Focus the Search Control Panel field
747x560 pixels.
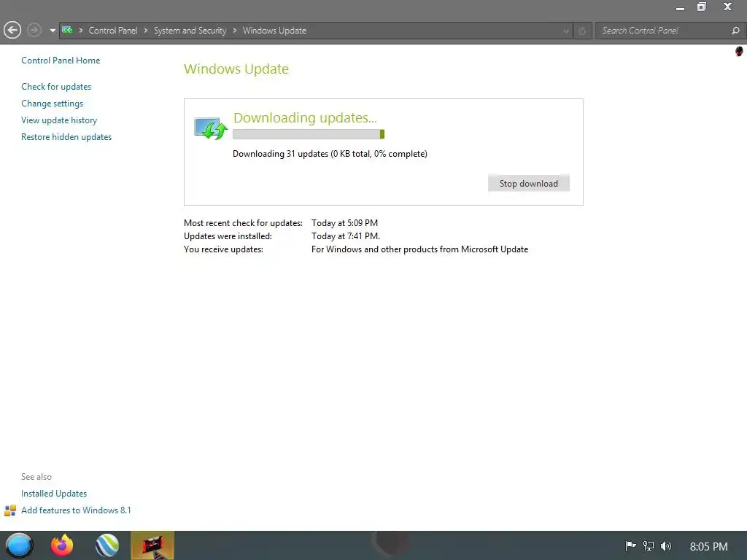pos(662,31)
